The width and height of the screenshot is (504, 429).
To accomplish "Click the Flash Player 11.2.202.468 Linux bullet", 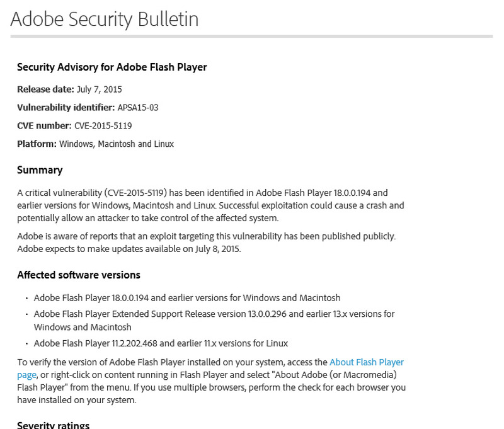I will 161,343.
